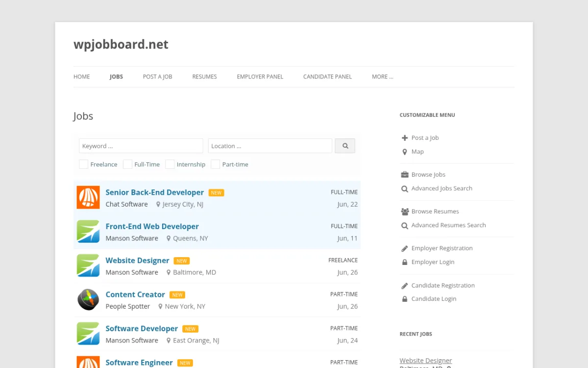Open the Candidate Login sidebar link
The height and width of the screenshot is (368, 588).
point(434,299)
